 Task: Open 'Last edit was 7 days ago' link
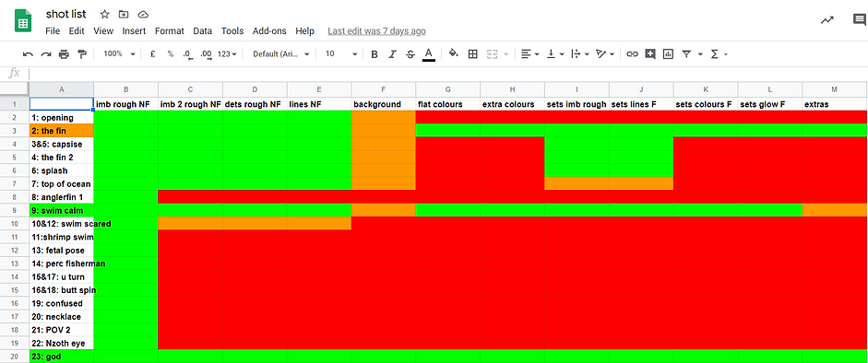(x=376, y=31)
